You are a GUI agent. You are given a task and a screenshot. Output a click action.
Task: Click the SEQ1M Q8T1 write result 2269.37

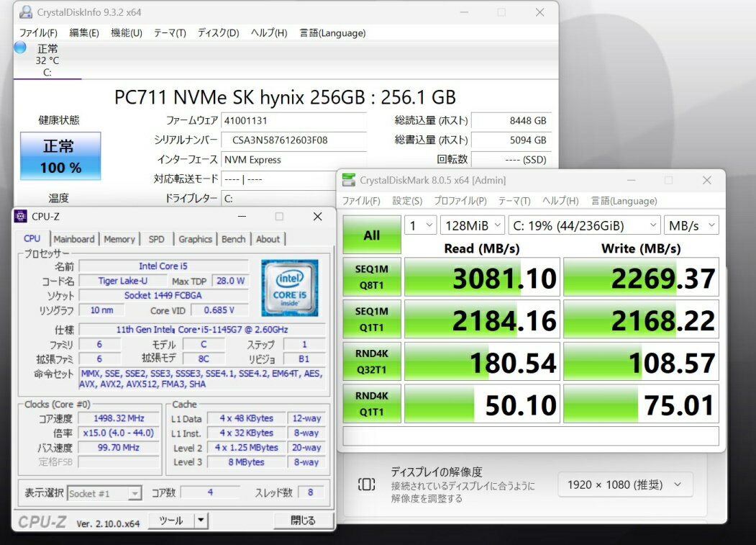(x=641, y=277)
